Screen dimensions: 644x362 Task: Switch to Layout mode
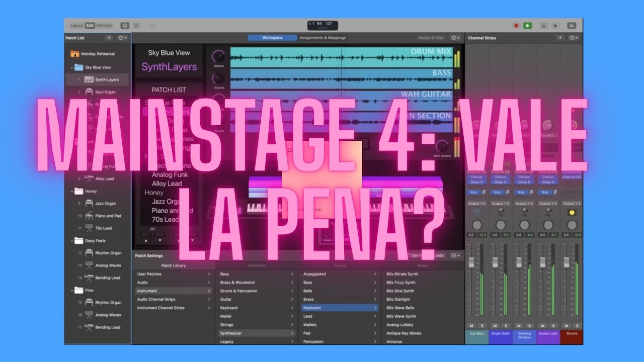77,26
